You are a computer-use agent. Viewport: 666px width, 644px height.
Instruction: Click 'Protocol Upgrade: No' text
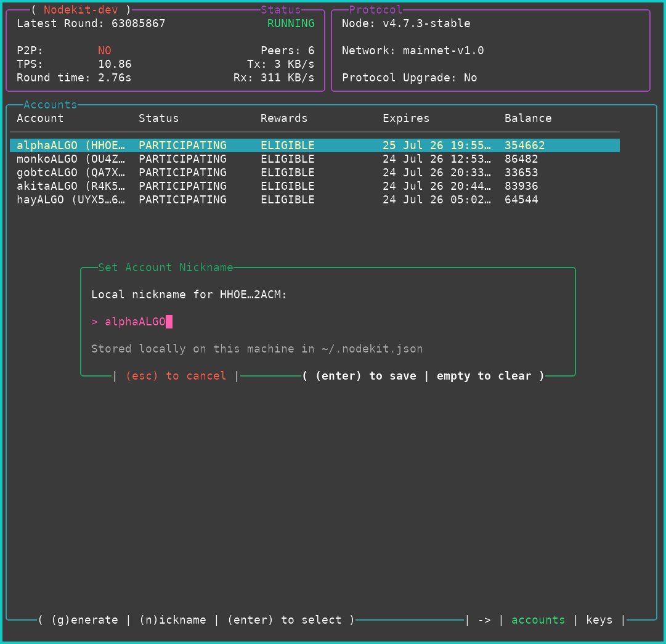click(x=410, y=78)
